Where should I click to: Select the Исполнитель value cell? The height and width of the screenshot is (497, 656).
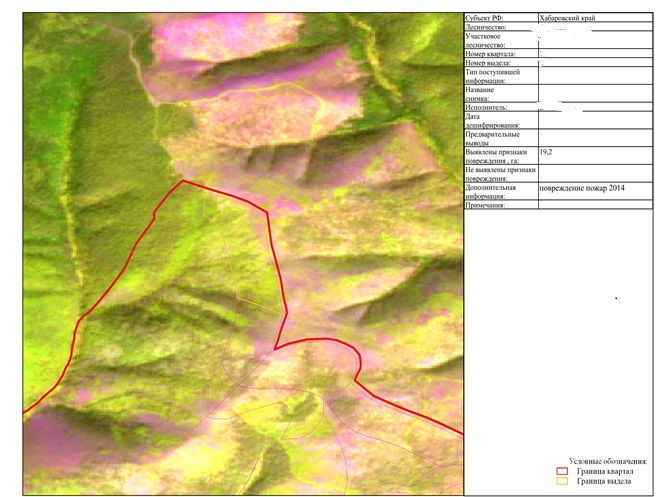tap(594, 107)
